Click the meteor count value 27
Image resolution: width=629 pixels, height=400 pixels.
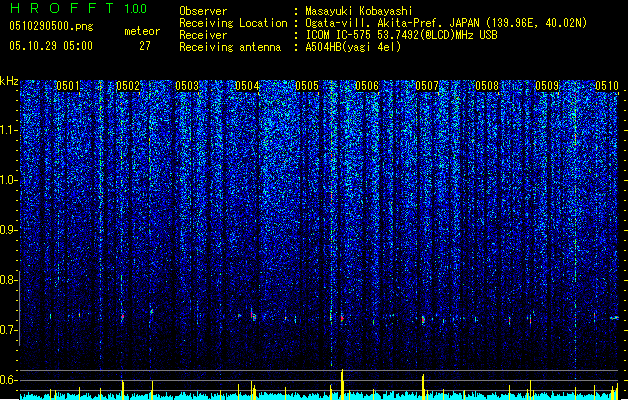click(x=145, y=46)
